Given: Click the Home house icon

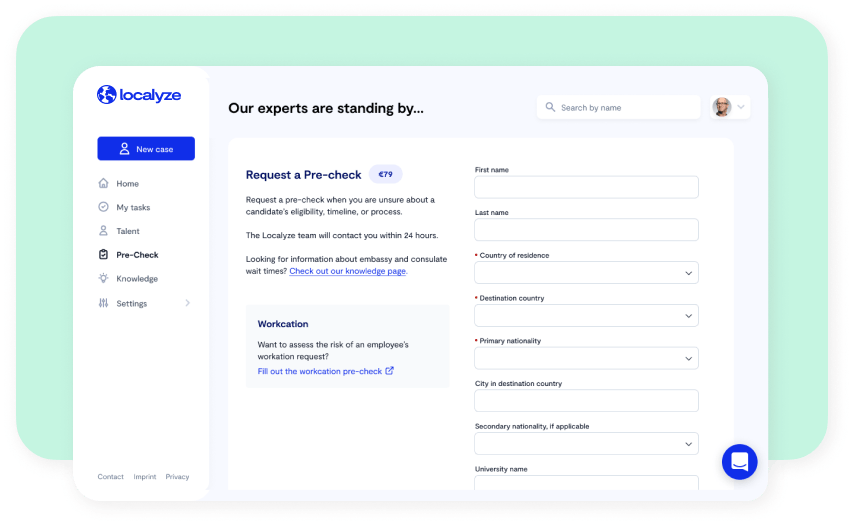Looking at the screenshot, I should click(x=103, y=183).
